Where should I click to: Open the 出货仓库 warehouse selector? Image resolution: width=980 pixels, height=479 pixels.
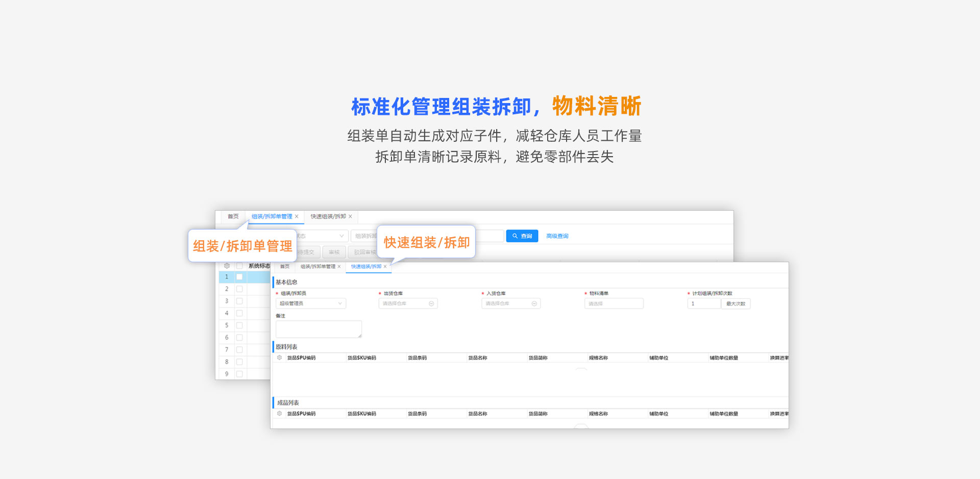(408, 304)
